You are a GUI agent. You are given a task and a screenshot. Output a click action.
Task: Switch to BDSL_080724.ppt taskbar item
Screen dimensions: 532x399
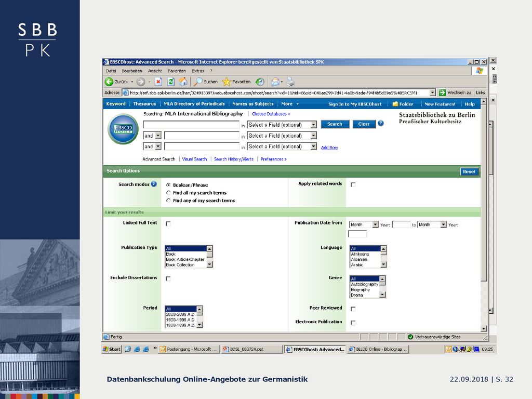tap(252, 349)
